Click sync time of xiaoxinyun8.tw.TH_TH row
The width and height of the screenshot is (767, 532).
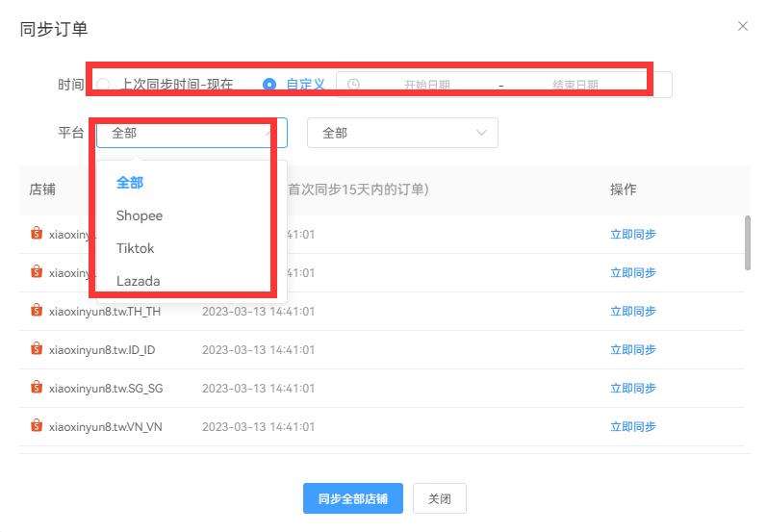point(258,312)
